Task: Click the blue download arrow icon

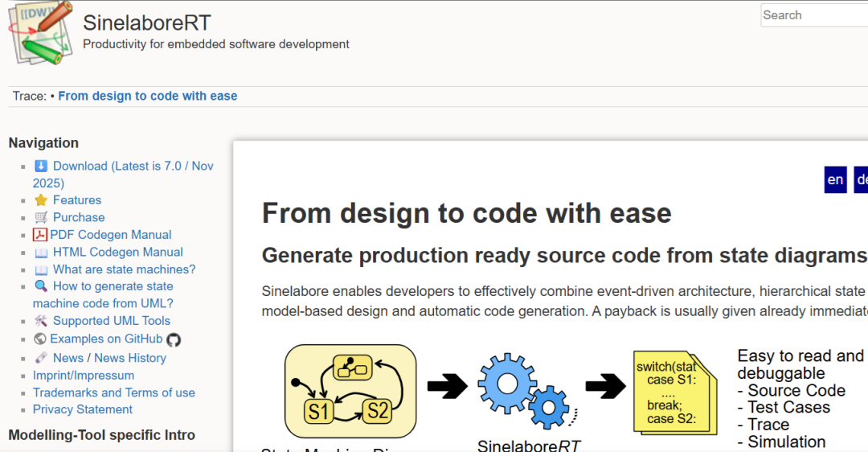Action: tap(41, 166)
